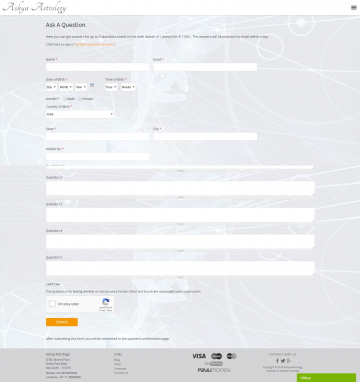360x382 pixels.
Task: Click the VISA payment logo
Action: click(x=199, y=356)
